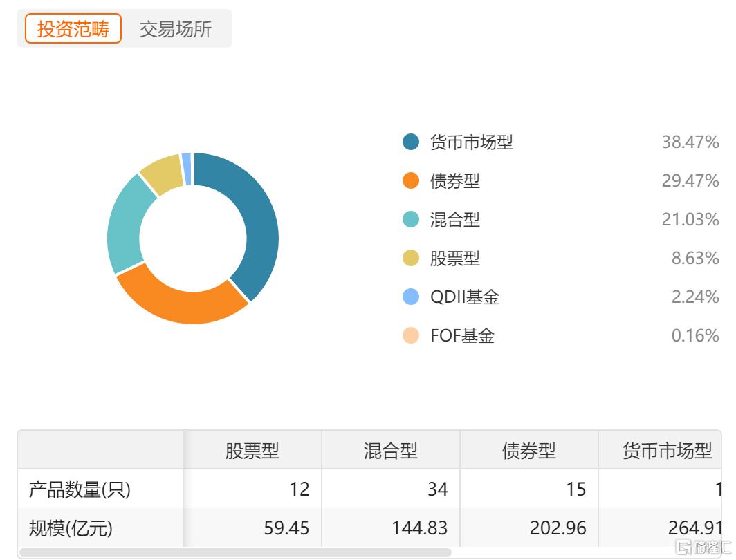Select the QDII基金 legend label
736x560 pixels.
[x=465, y=297]
